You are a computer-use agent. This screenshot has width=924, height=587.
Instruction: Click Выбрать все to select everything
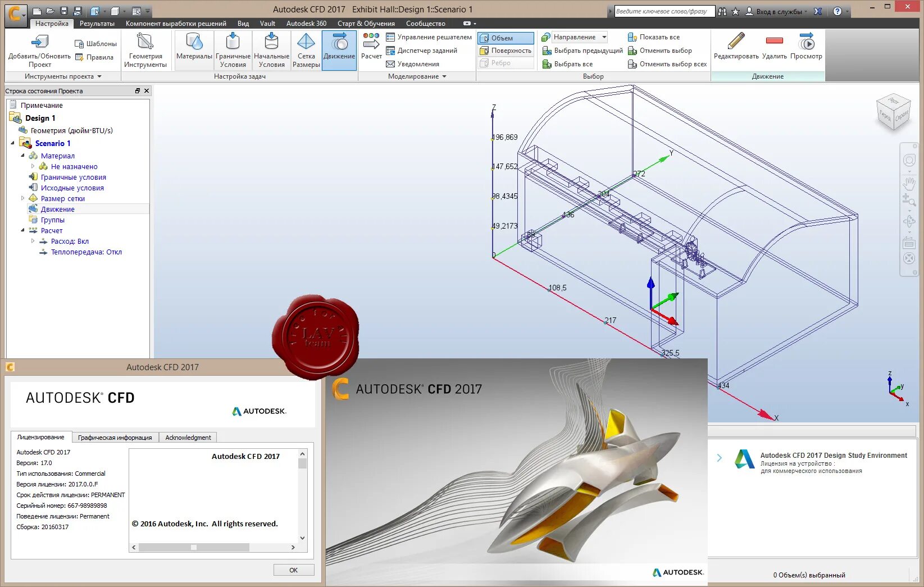click(567, 64)
